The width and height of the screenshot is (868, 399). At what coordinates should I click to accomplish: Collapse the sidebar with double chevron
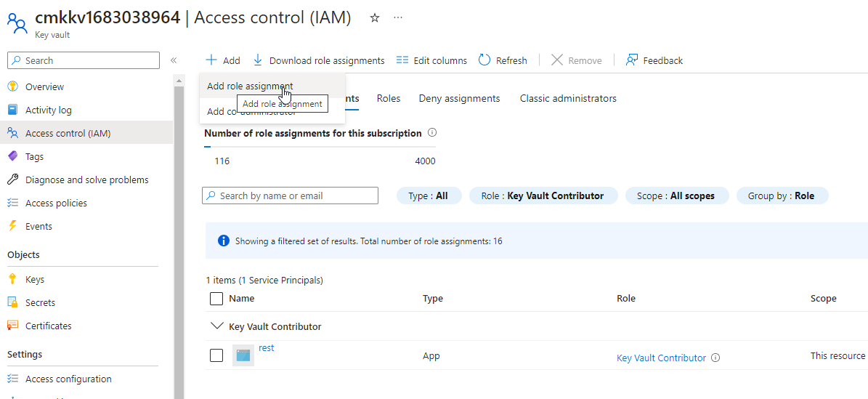pos(174,60)
